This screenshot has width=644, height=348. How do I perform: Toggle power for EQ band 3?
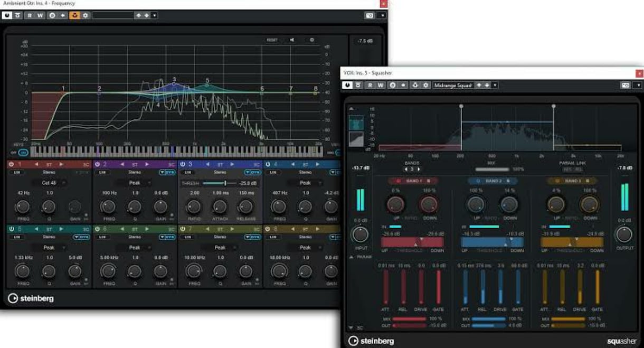[183, 164]
